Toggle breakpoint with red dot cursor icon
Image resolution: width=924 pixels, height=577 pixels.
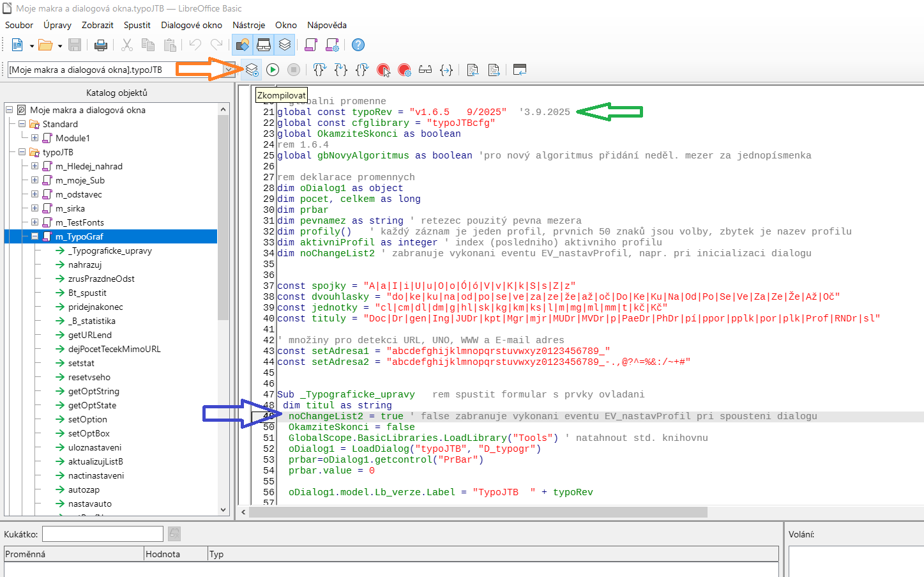383,70
